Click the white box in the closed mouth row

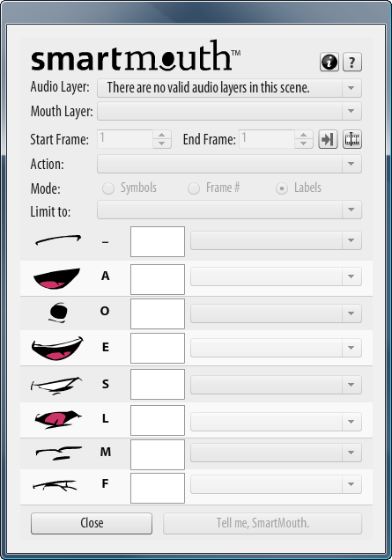158,241
